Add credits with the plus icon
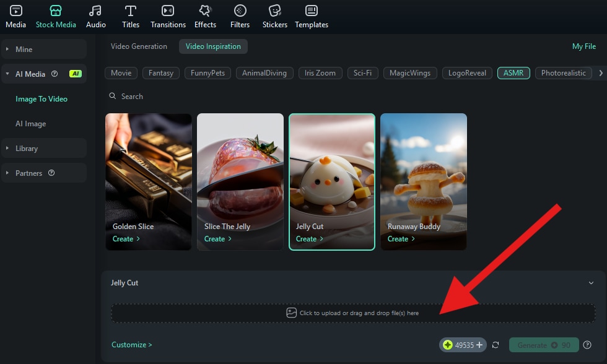Screen dimensions: 607x364 [x=479, y=345]
